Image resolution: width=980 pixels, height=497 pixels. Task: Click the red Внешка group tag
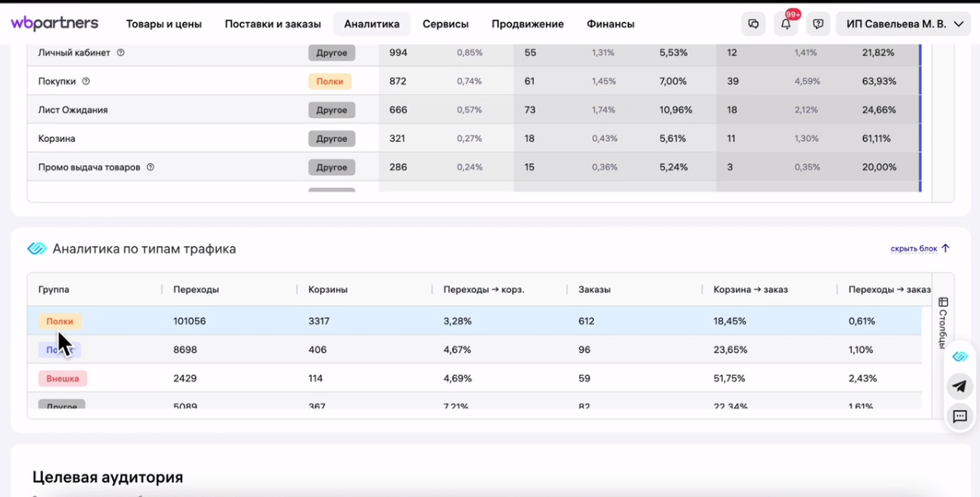tap(63, 378)
